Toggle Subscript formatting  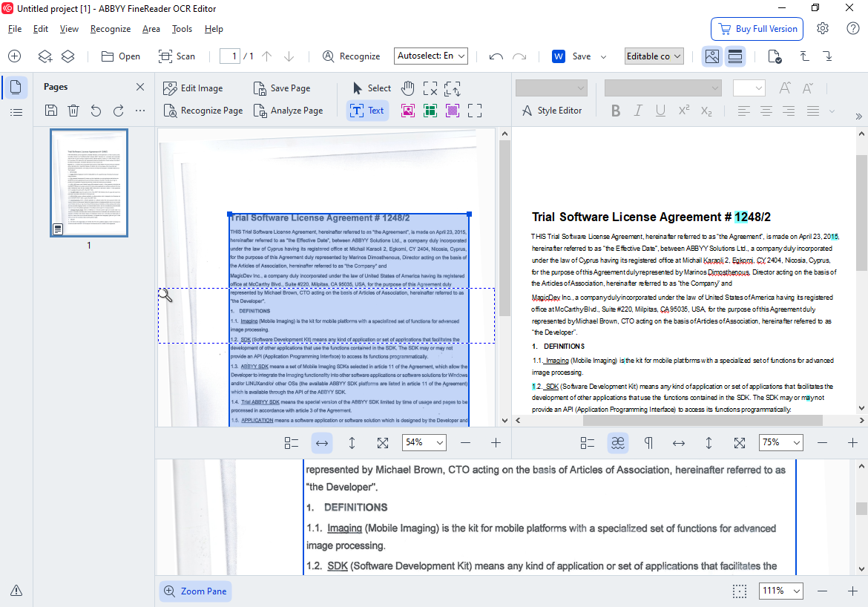(706, 111)
